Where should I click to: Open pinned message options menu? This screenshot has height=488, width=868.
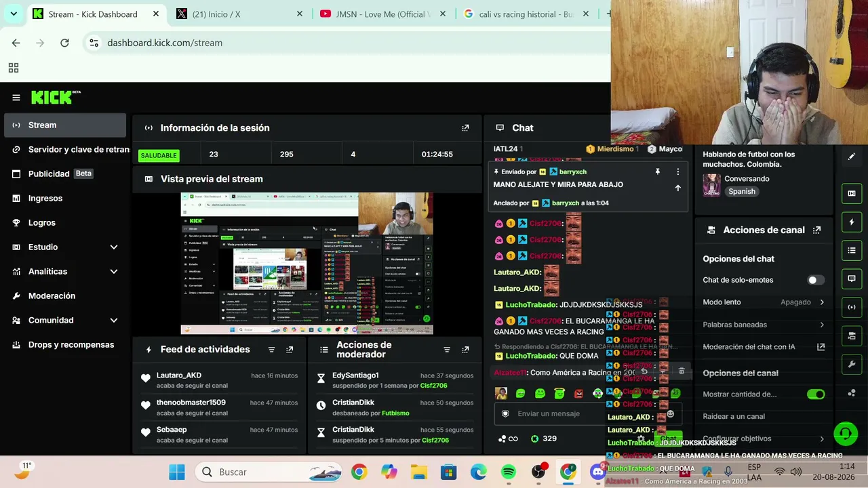[x=677, y=172]
